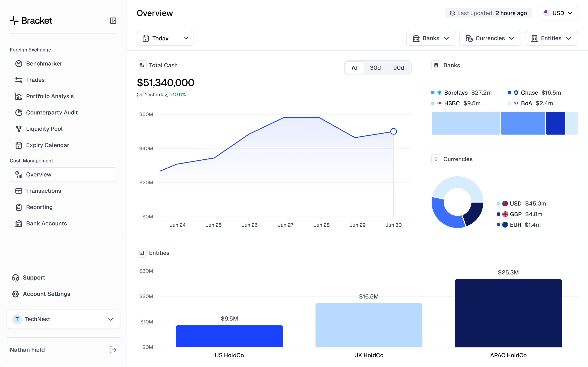This screenshot has height=367, width=588.
Task: Select the 7d time range
Action: coord(354,68)
